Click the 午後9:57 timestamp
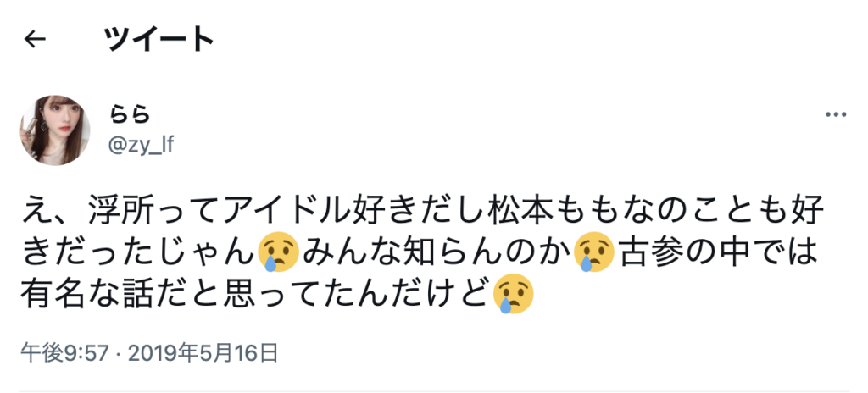Image resolution: width=868 pixels, height=393 pixels. 64,352
